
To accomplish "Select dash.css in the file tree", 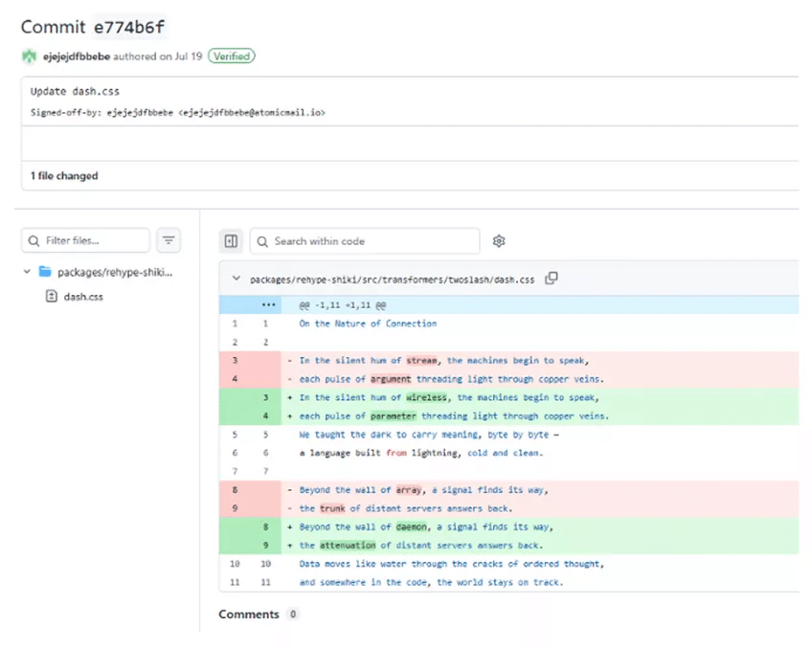I will pyautogui.click(x=83, y=297).
